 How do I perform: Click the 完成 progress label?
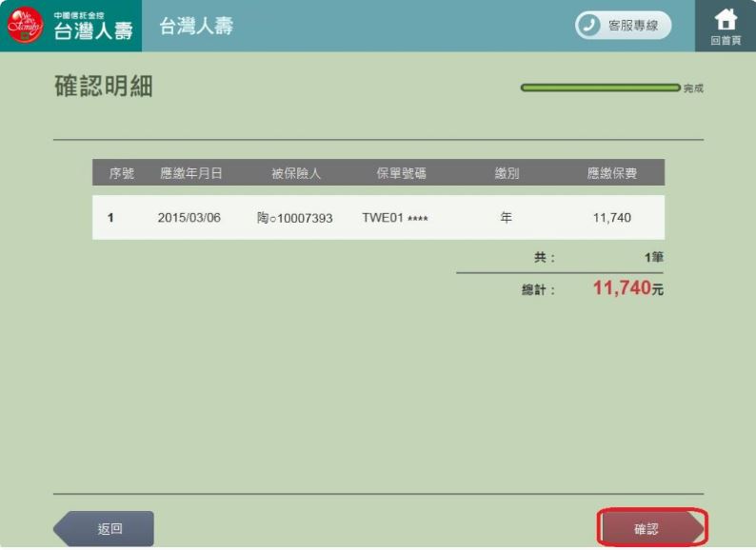pos(693,88)
